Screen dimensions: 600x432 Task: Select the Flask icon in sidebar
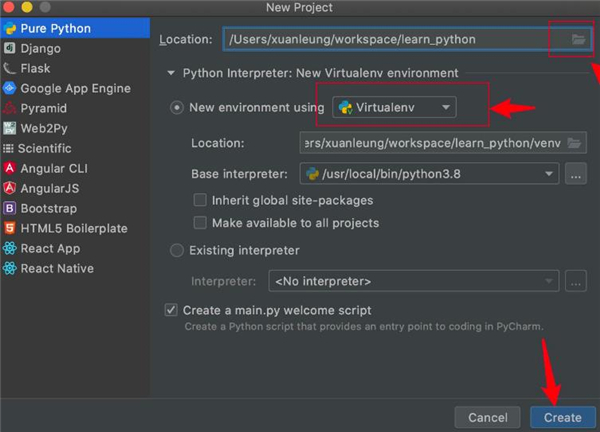(x=10, y=68)
